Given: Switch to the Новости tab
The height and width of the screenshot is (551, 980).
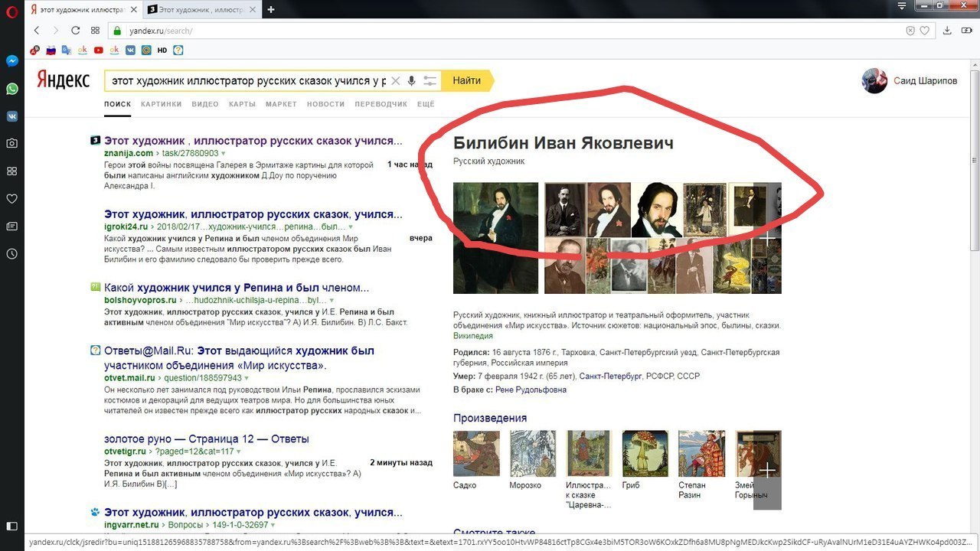Looking at the screenshot, I should pyautogui.click(x=325, y=104).
